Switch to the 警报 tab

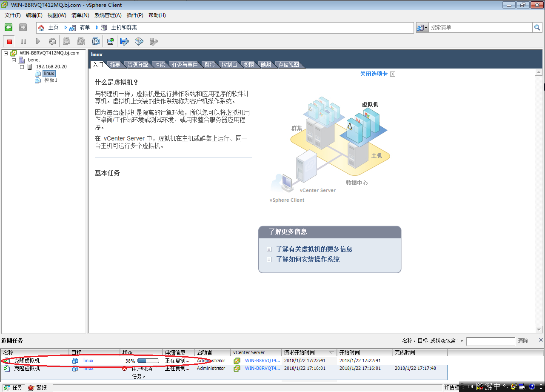pyautogui.click(x=210, y=65)
